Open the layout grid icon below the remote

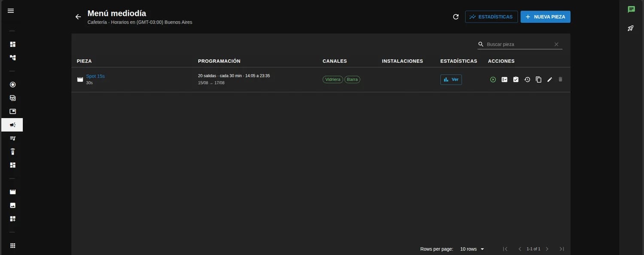(12, 165)
